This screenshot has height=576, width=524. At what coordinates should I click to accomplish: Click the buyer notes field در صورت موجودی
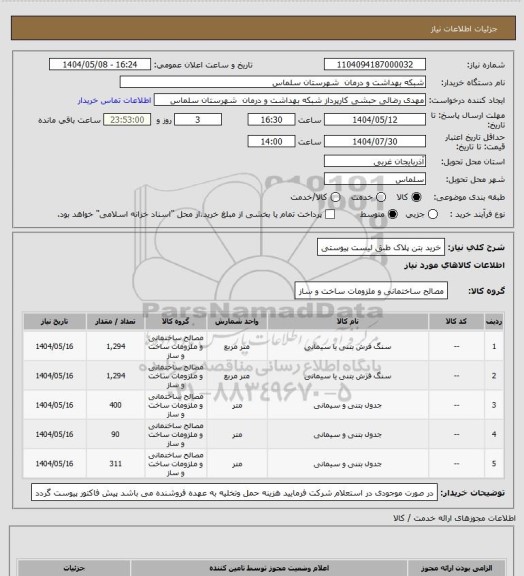click(x=234, y=493)
